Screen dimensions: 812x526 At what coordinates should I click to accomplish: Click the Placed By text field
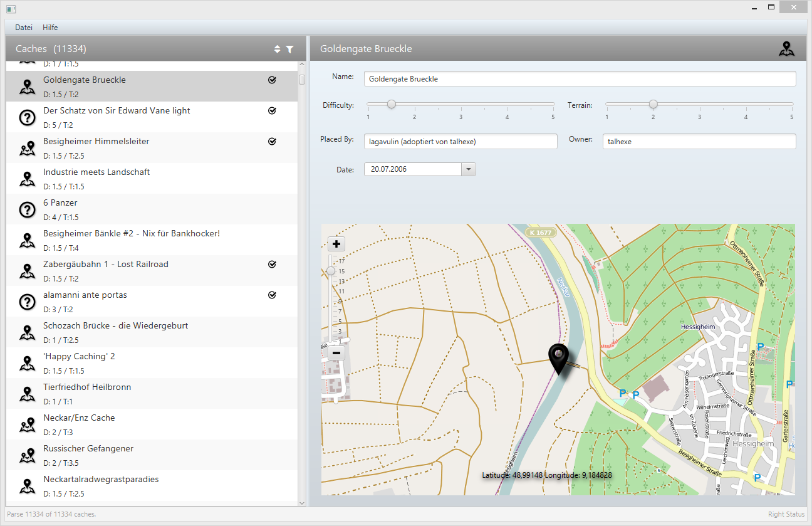tap(460, 142)
